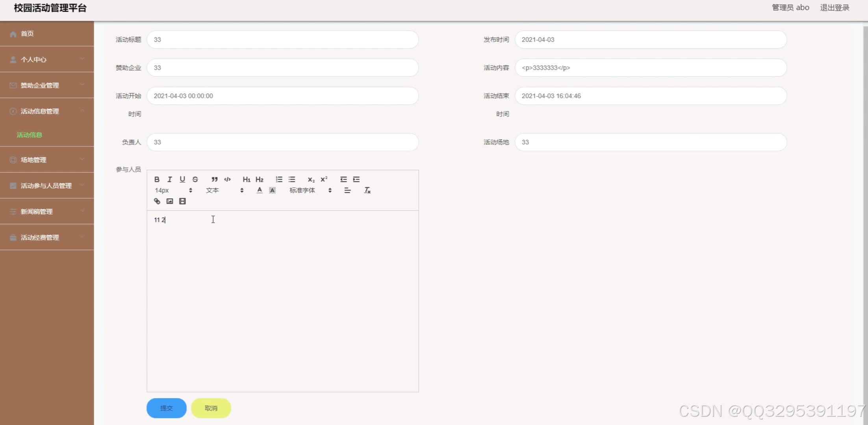This screenshot has width=868, height=425.
Task: Click the 首页 home icon
Action: point(13,34)
